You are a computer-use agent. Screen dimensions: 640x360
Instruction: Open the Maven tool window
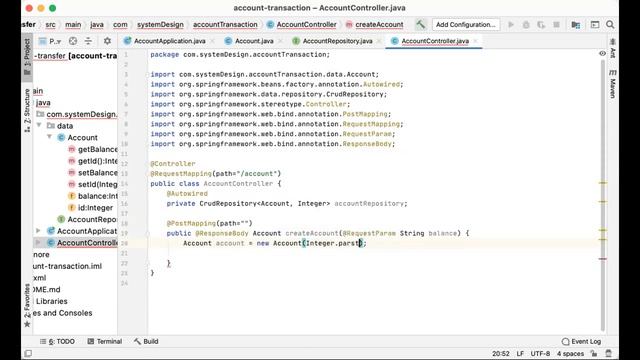click(613, 84)
